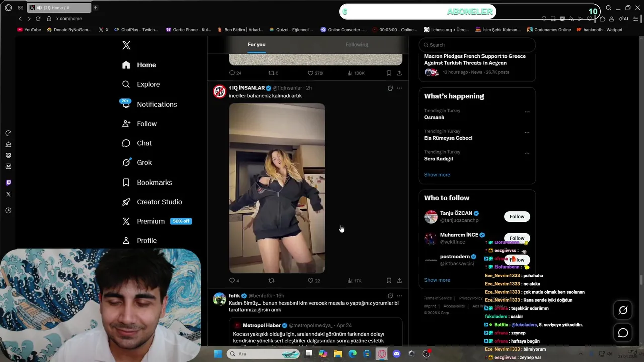Open Grok icon on fofik post
The image size is (644, 362).
pos(390,296)
